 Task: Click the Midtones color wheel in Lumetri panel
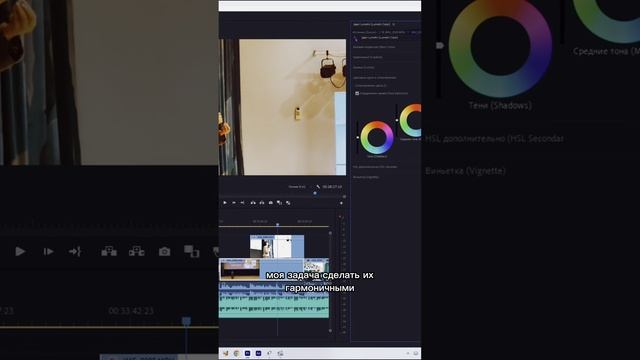[x=412, y=120]
